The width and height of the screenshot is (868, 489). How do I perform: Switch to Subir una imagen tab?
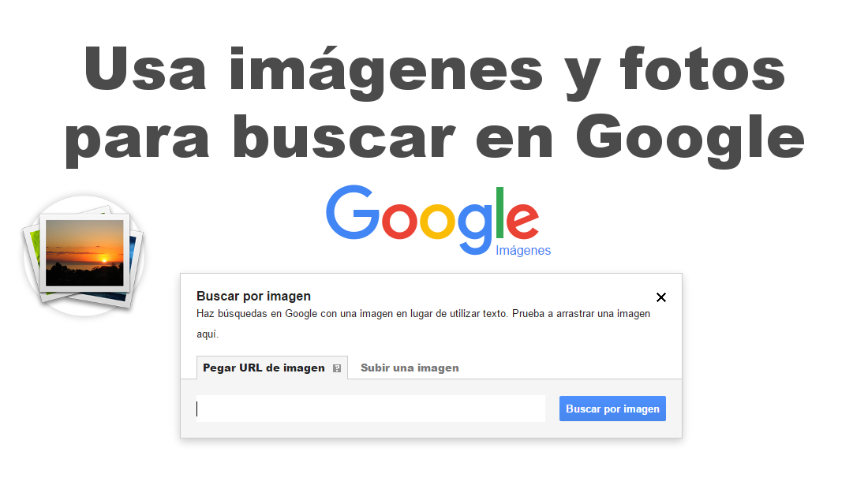tap(410, 368)
